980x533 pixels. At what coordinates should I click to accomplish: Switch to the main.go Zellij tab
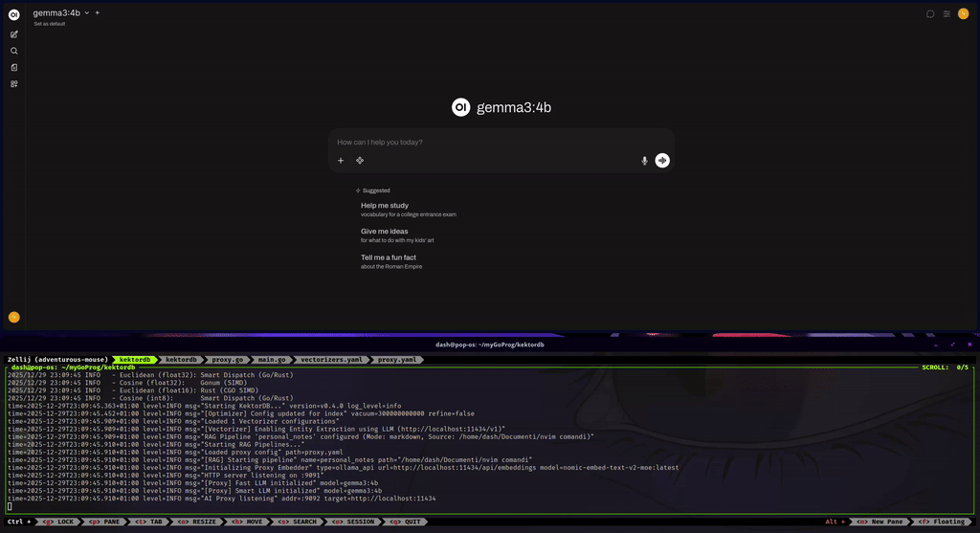(x=272, y=360)
